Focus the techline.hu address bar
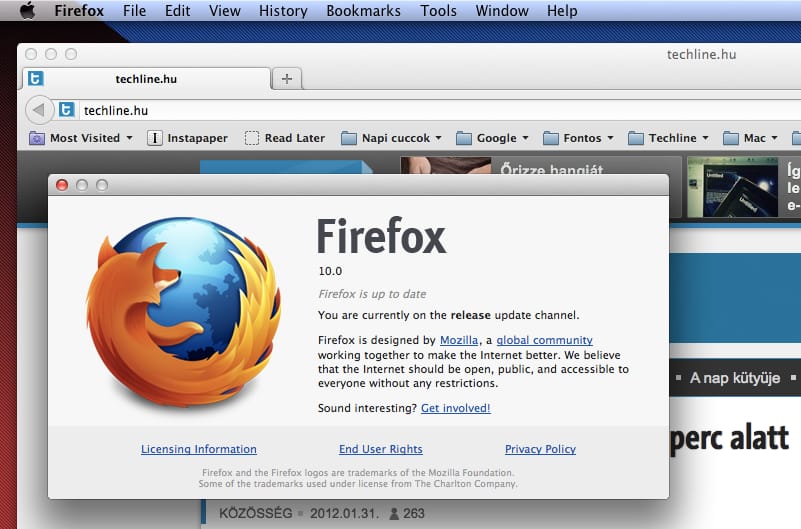The height and width of the screenshot is (529, 801). (439, 110)
